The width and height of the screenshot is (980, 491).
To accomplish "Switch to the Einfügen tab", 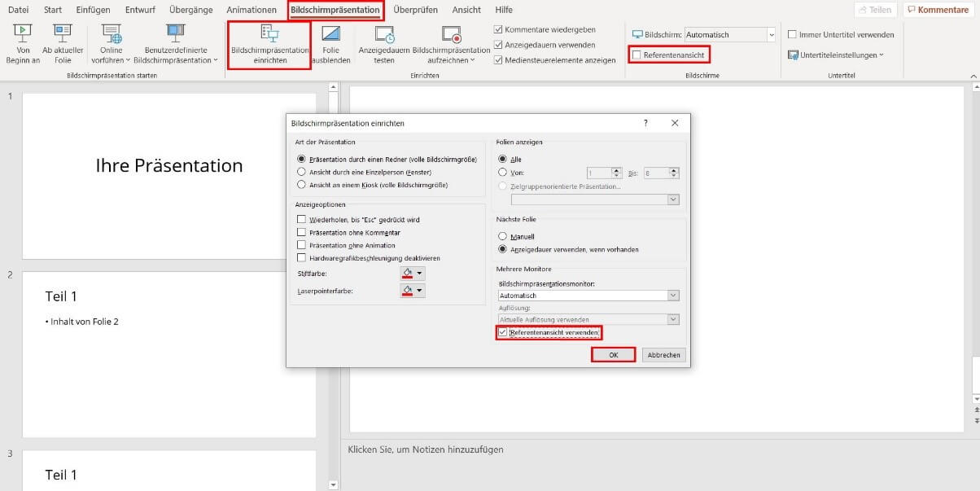I will tap(93, 10).
